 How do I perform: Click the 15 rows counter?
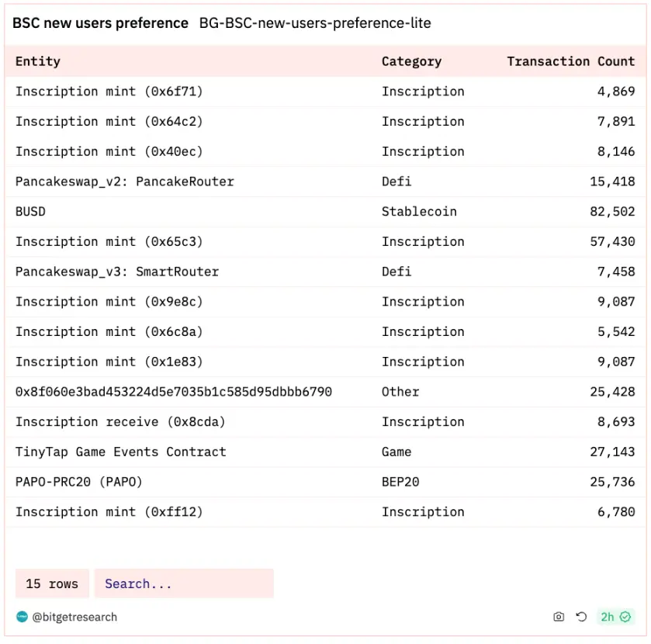pos(52,583)
